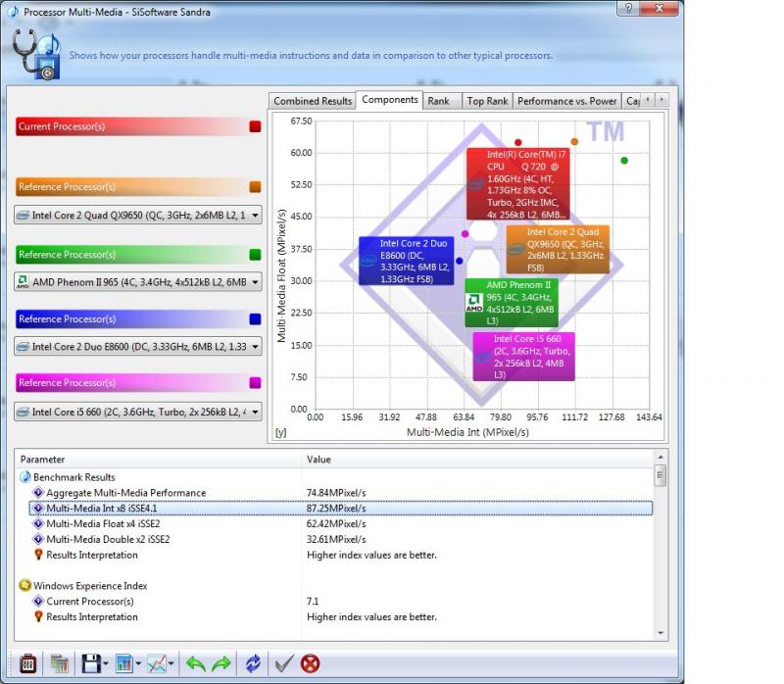This screenshot has width=784, height=684.
Task: Click the green back arrow icon
Action: pos(195,664)
